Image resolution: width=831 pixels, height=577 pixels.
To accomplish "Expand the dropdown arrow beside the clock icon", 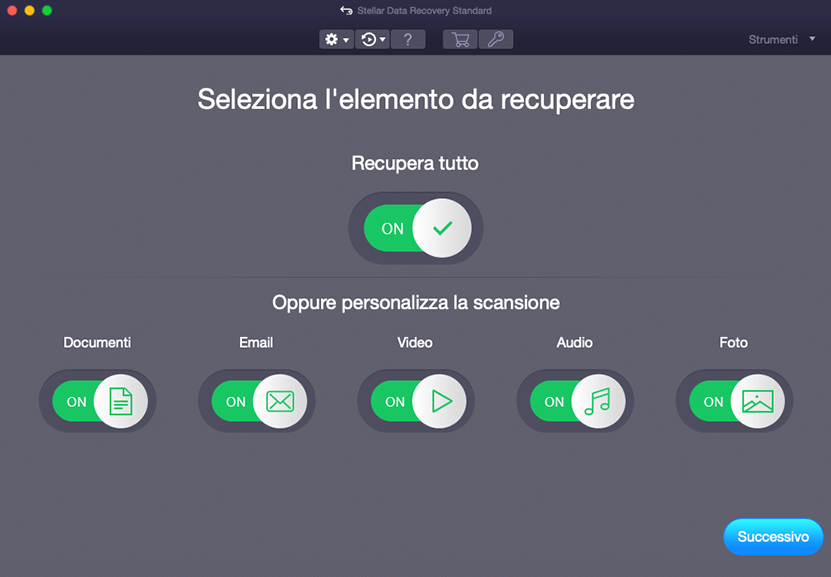I will (383, 41).
